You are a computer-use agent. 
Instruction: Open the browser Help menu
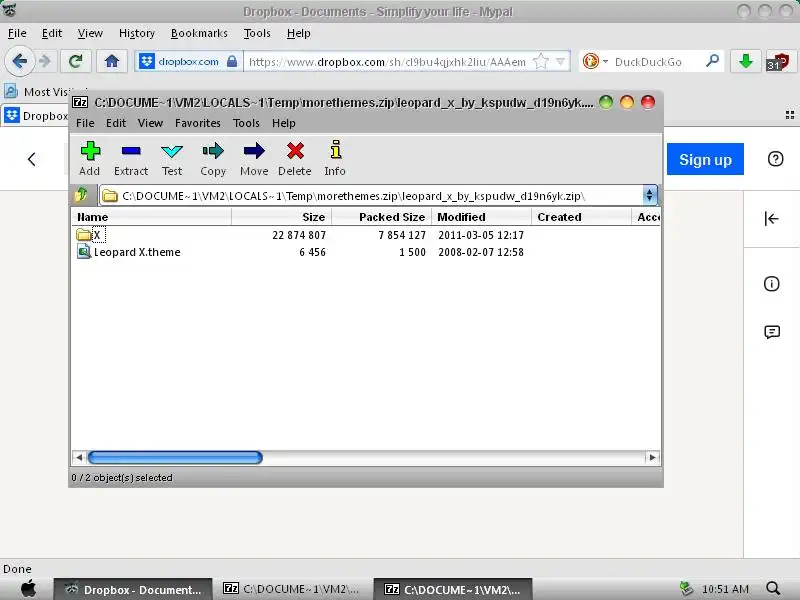pyautogui.click(x=298, y=33)
